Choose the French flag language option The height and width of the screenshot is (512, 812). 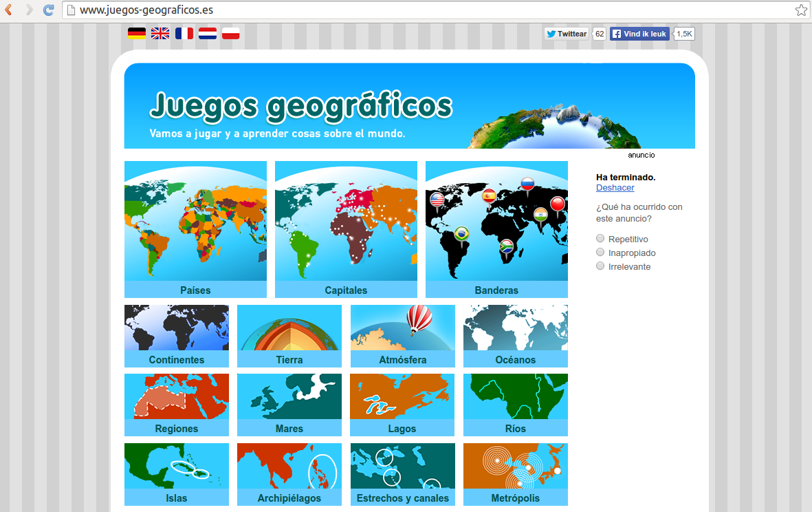[184, 32]
